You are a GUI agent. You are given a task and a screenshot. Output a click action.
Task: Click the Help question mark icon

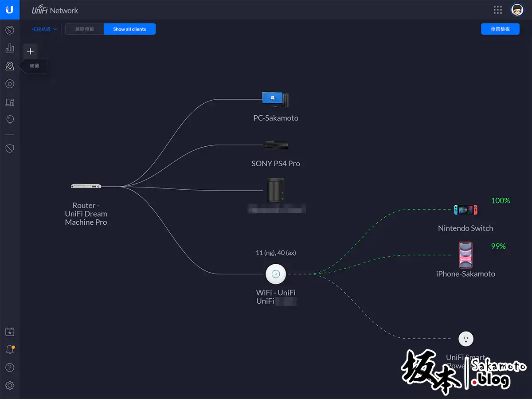10,368
